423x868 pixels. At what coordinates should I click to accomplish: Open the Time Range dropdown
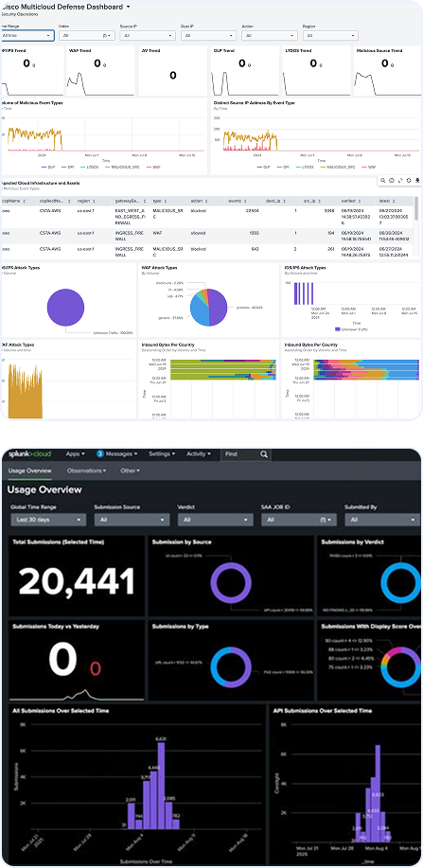(x=26, y=35)
